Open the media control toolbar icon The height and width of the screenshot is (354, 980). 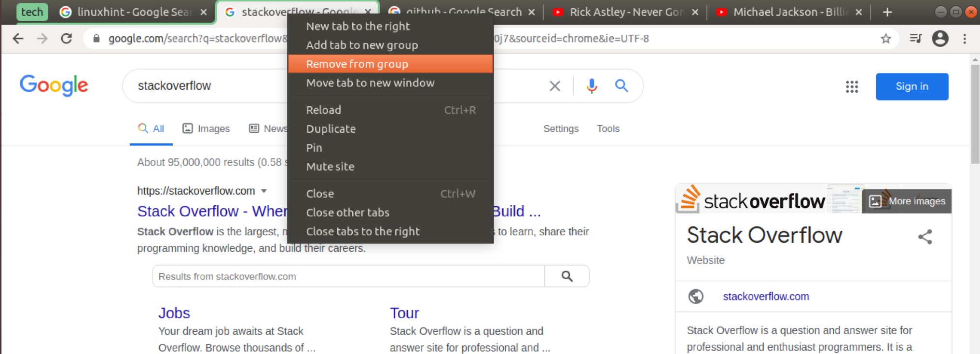(x=915, y=39)
